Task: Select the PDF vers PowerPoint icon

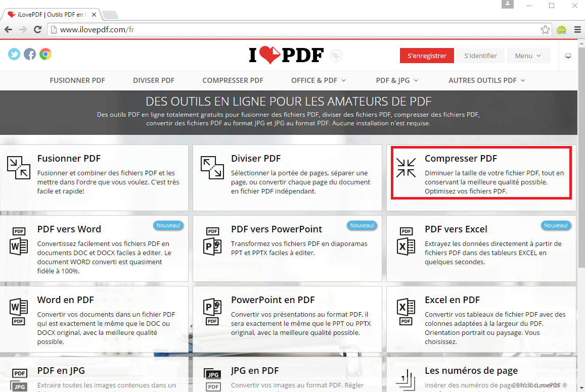Action: pos(212,241)
